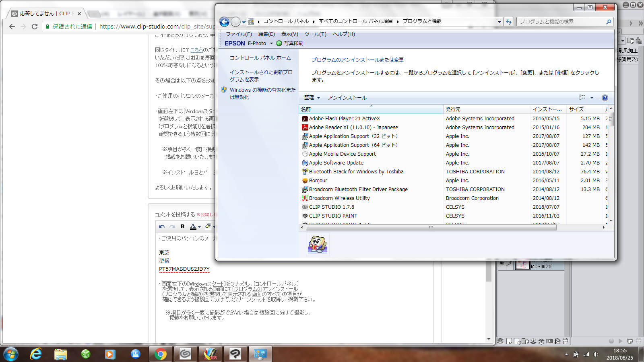
Task: Select the Bonjour program entry
Action: (x=453, y=181)
